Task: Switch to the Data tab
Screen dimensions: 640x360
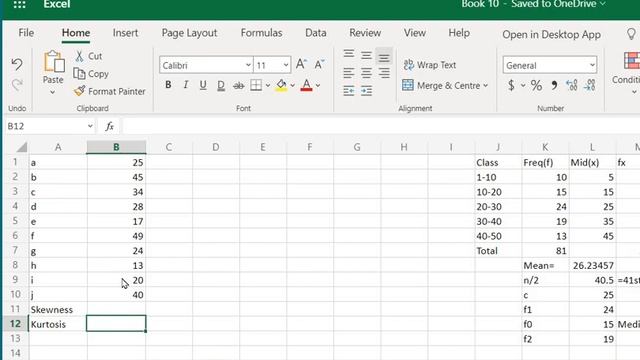Action: pyautogui.click(x=316, y=33)
